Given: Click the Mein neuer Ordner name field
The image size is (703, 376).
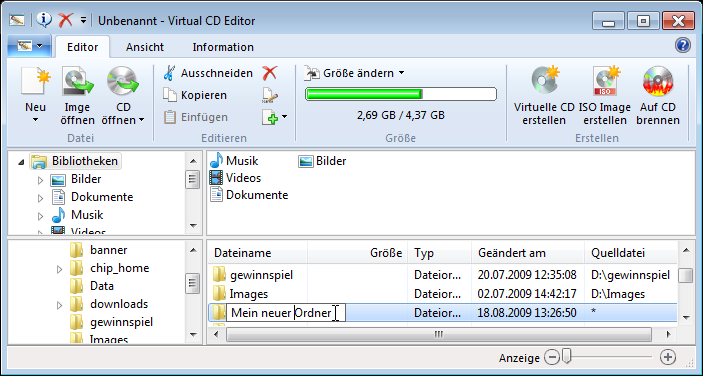Looking at the screenshot, I should click(x=286, y=313).
